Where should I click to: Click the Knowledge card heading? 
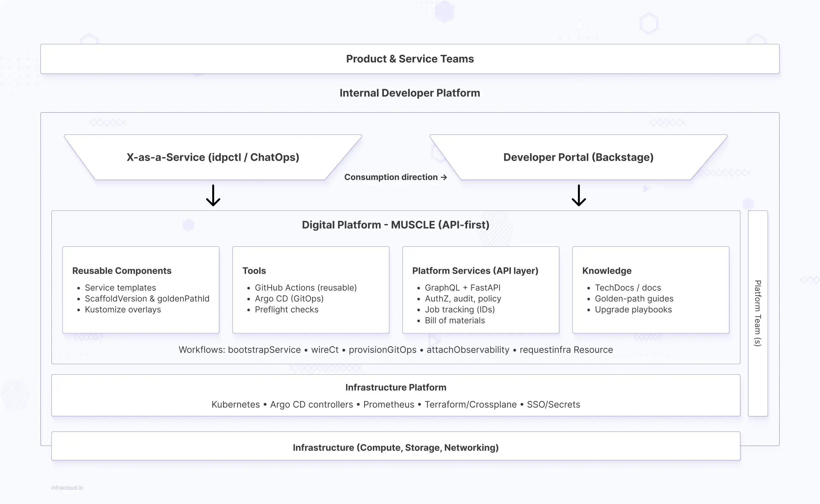point(607,270)
